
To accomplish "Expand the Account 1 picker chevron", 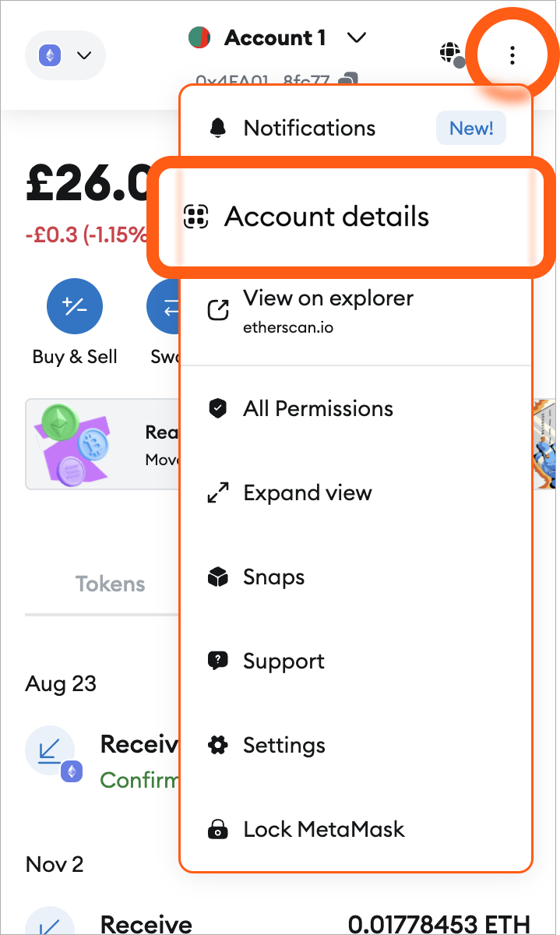I will [x=356, y=37].
